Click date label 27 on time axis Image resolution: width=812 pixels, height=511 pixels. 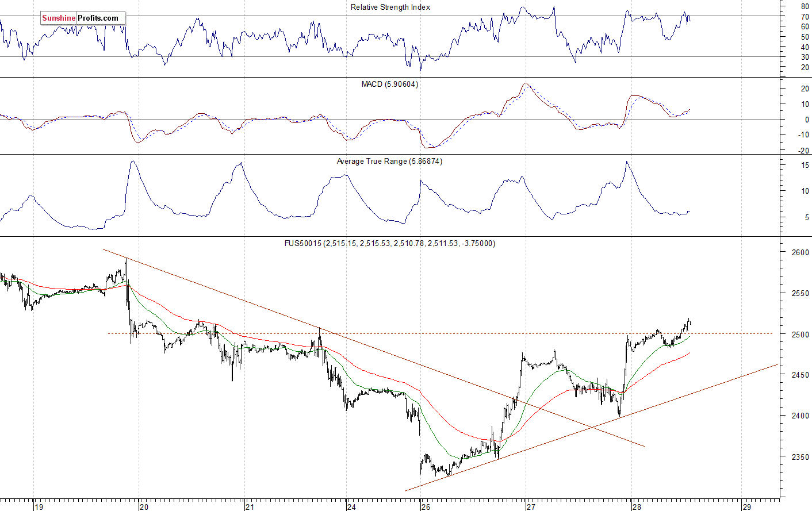531,507
